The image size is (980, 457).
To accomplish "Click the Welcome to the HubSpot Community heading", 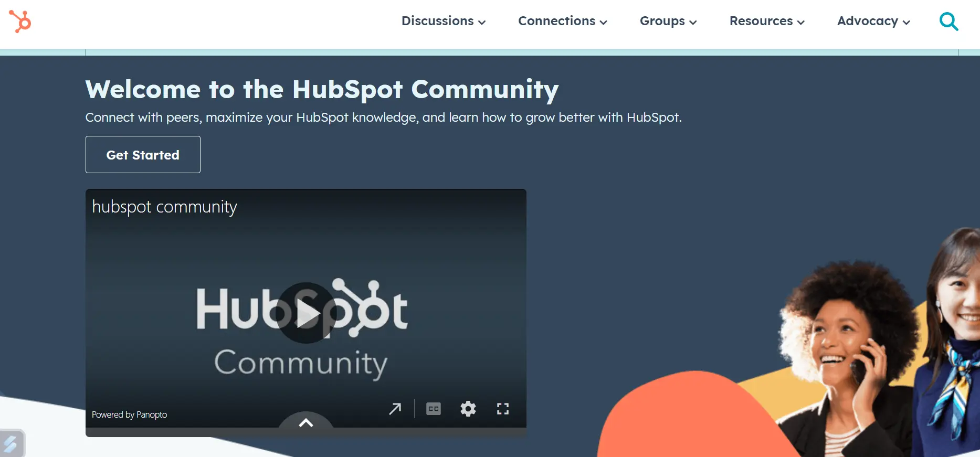I will pos(322,90).
